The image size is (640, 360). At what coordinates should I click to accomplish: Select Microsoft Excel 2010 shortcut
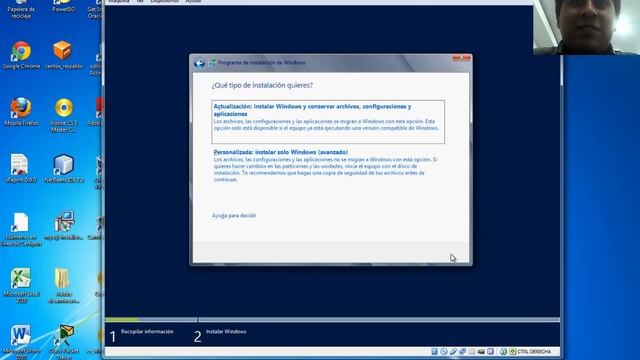pyautogui.click(x=21, y=285)
